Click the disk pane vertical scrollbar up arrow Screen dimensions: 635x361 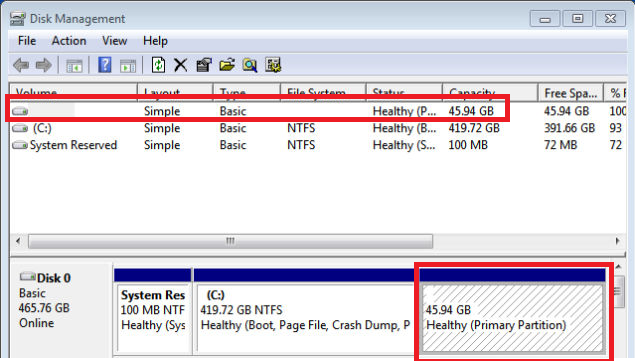click(618, 267)
